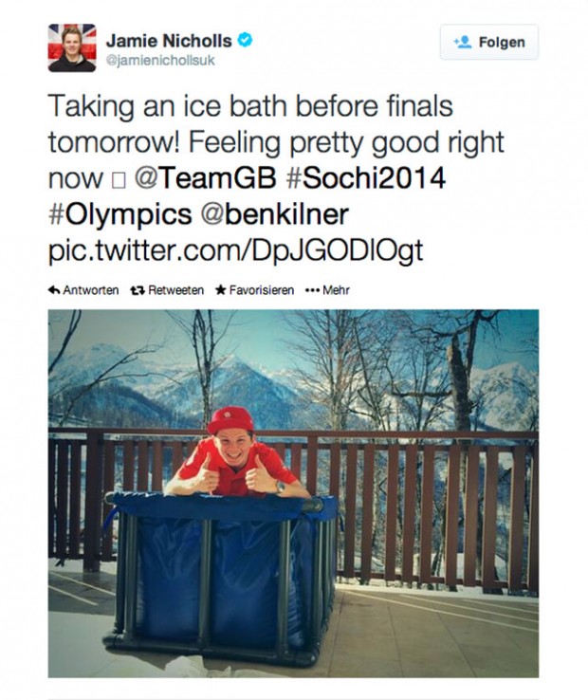Expand the Mehr options menu
This screenshot has height=700, width=588.
(337, 290)
